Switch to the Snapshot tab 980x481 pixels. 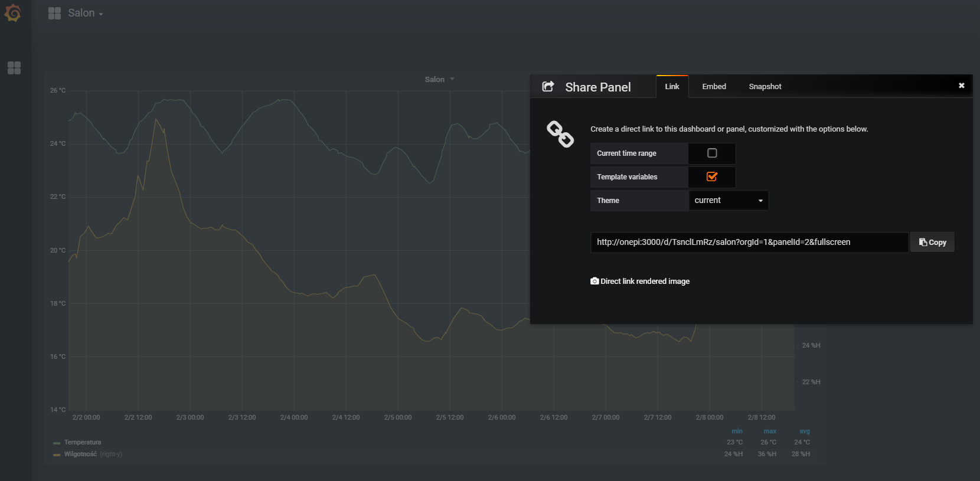point(765,87)
